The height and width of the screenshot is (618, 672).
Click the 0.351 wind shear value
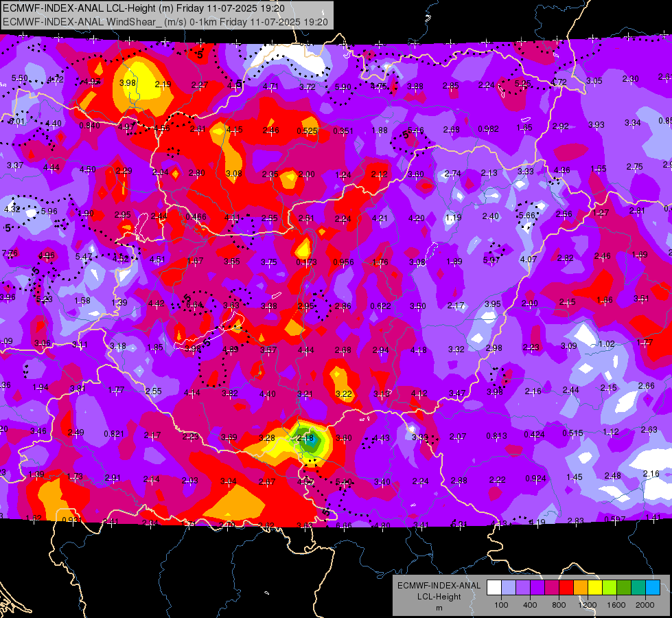tap(343, 130)
